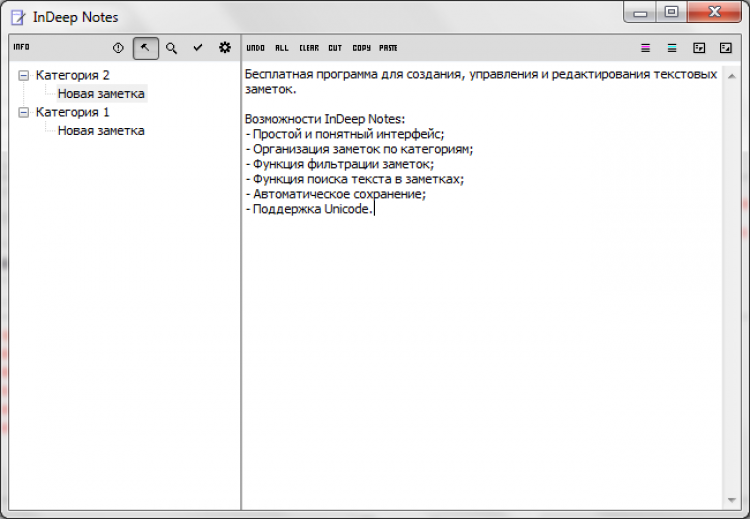Screen dimensions: 750x519
Task: Click the line 'Простой и понятный интерфейс;'
Action: 349,134
